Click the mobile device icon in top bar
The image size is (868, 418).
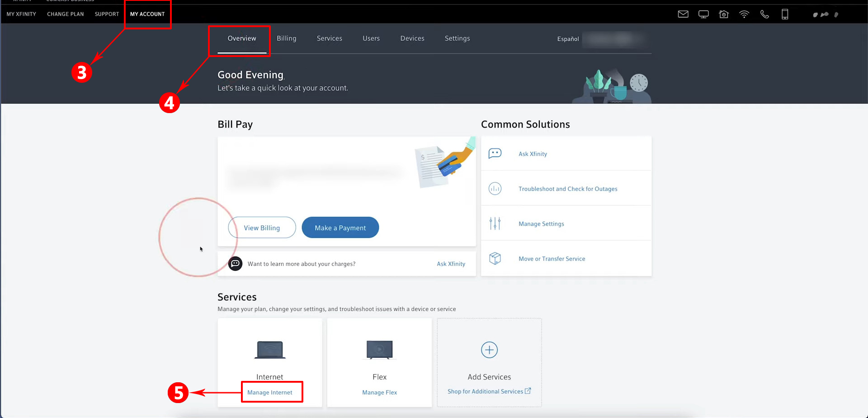point(785,14)
